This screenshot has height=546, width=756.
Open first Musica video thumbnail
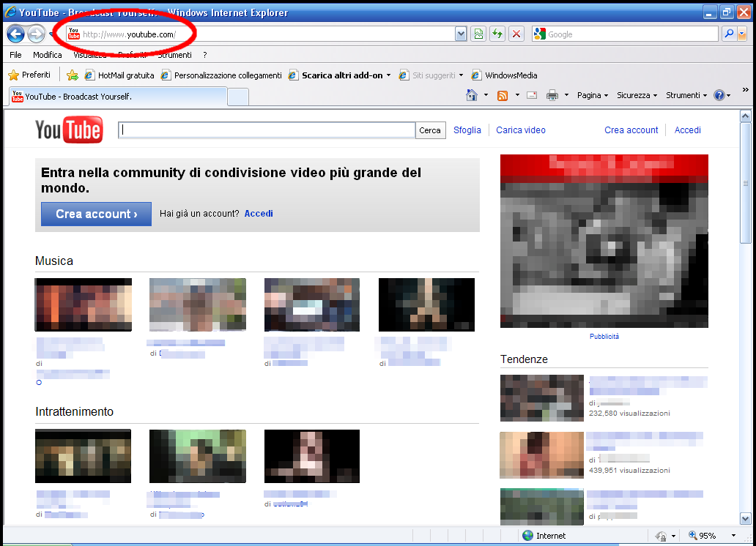83,304
